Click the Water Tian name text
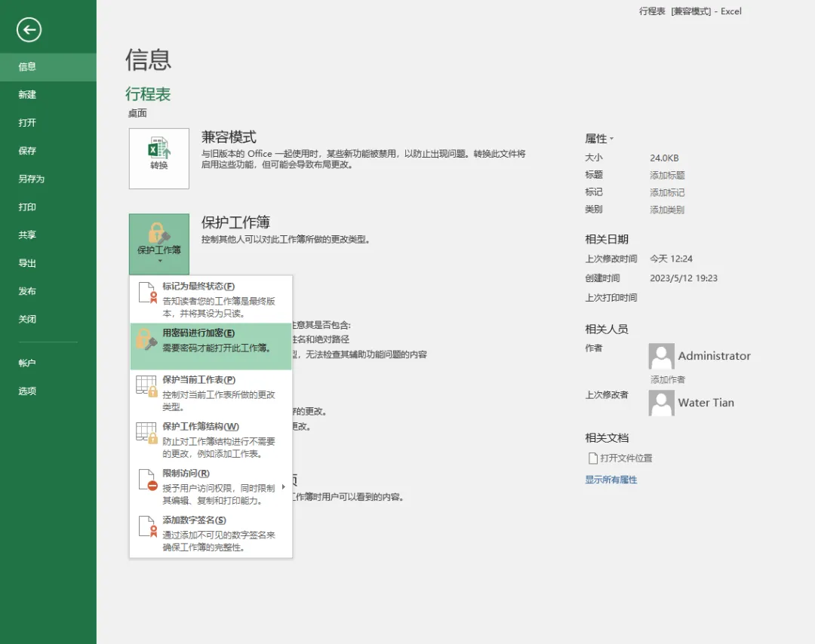The width and height of the screenshot is (815, 644). (x=706, y=403)
